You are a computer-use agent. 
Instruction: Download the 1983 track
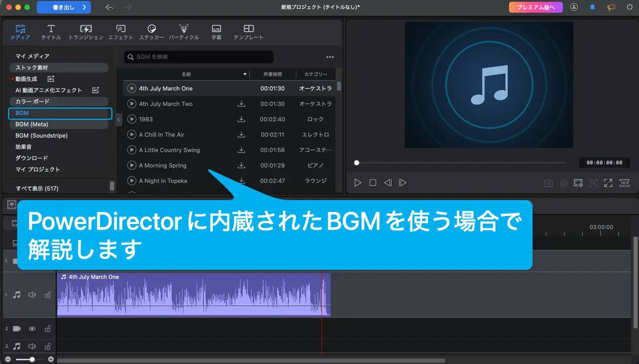pos(241,119)
